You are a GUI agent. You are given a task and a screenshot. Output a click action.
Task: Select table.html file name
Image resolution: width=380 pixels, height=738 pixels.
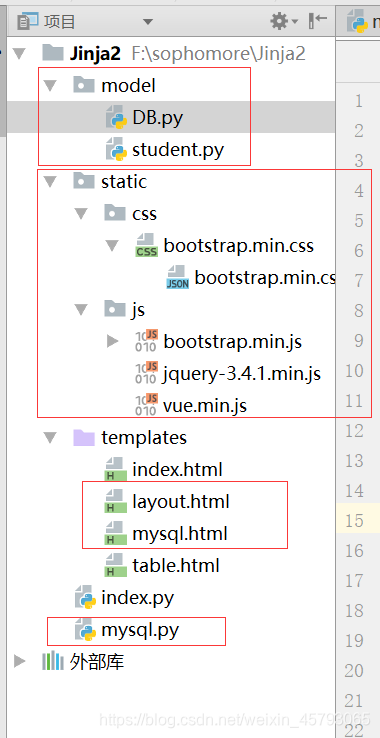tap(176, 566)
